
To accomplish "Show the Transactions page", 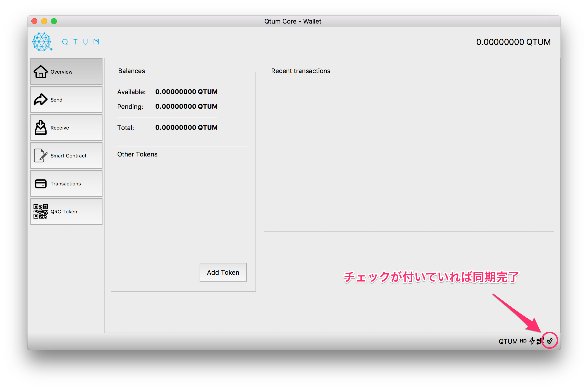I will (66, 184).
